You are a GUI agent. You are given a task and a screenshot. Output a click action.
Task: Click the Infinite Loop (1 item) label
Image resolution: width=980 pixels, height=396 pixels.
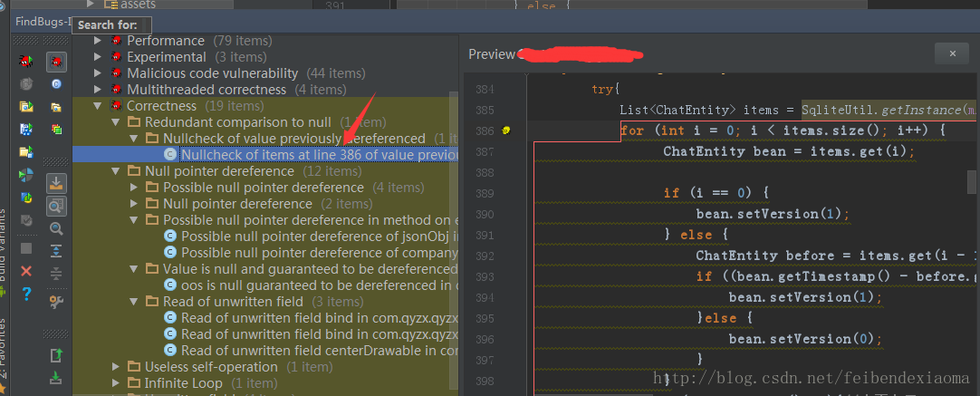click(211, 383)
